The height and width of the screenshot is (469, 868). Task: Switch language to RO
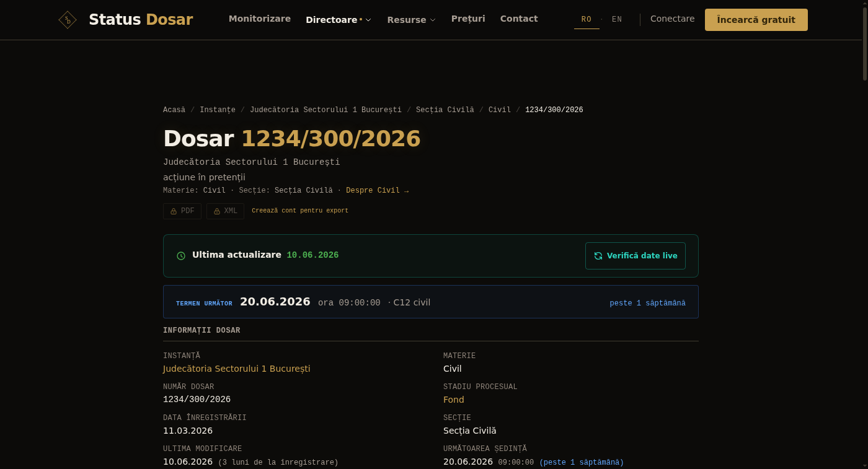pos(587,19)
